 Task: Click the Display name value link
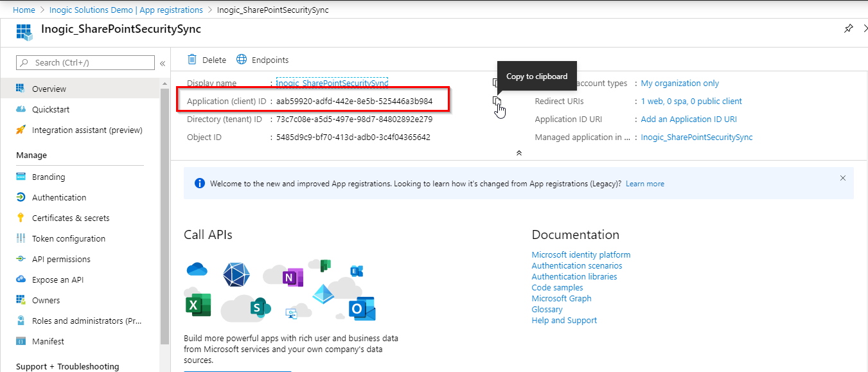(332, 83)
